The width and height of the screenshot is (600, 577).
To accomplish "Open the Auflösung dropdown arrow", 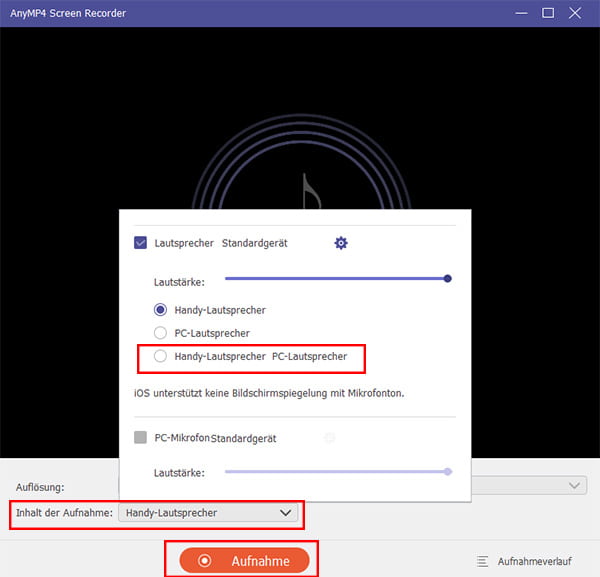I will point(574,486).
